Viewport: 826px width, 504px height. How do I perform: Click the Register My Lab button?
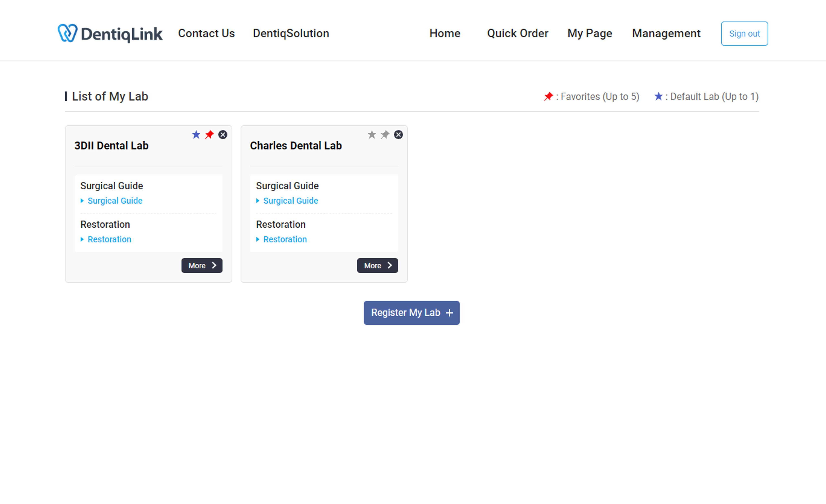(411, 313)
